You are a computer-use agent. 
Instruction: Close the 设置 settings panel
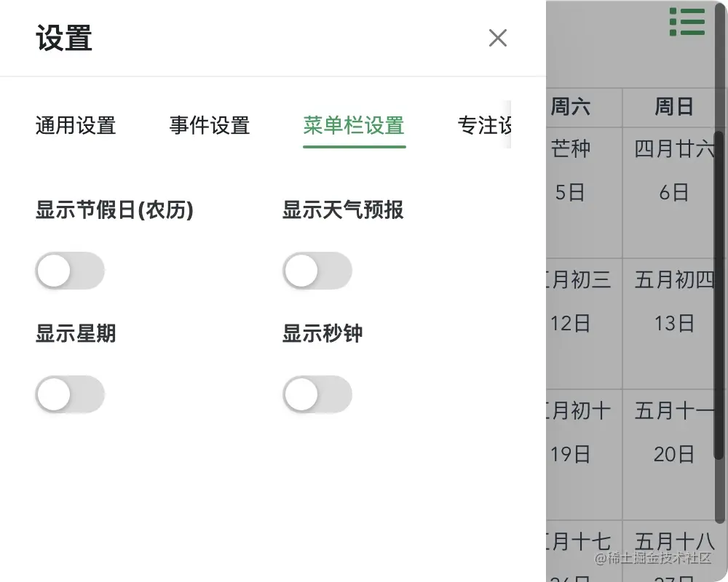pyautogui.click(x=498, y=38)
